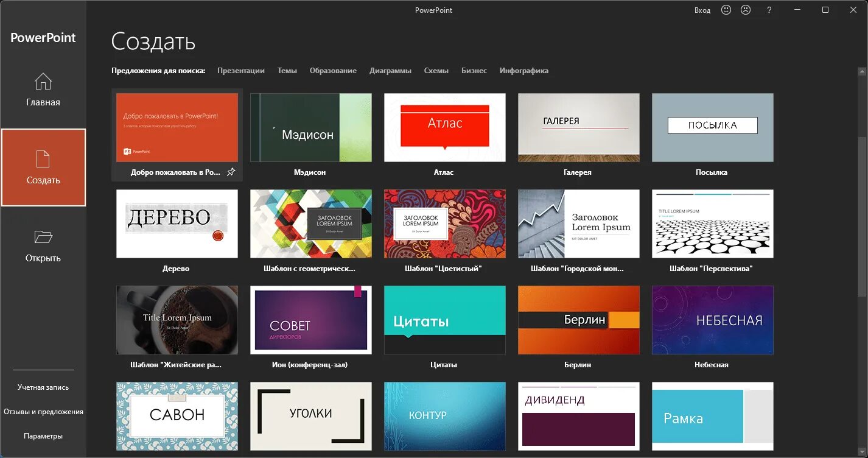Screen dimensions: 868x458
Task: Sign in via Вход
Action: pos(702,10)
